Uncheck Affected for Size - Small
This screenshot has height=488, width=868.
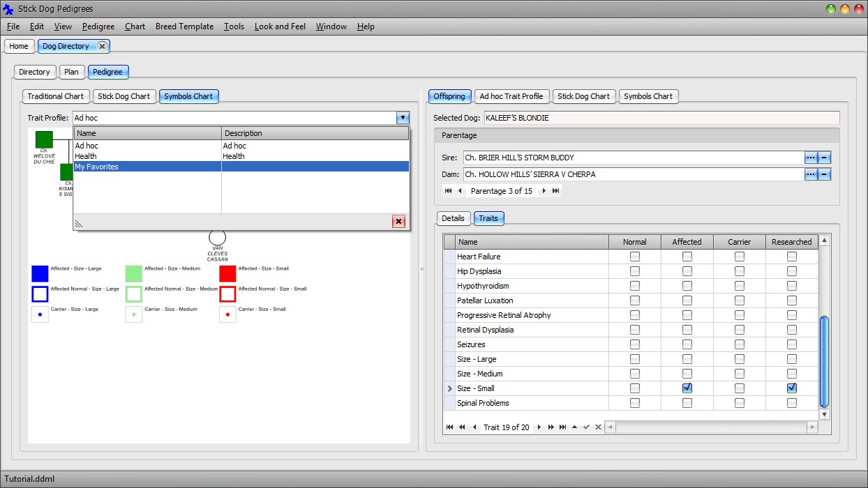687,388
